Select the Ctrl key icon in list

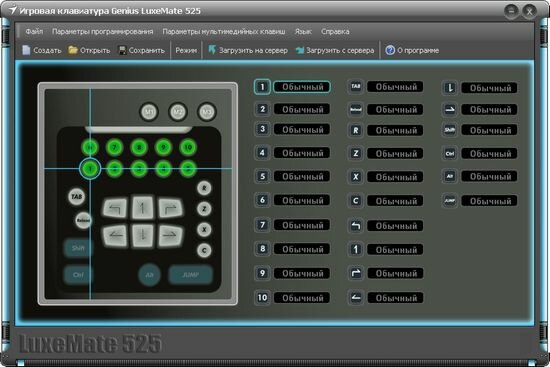pyautogui.click(x=450, y=154)
